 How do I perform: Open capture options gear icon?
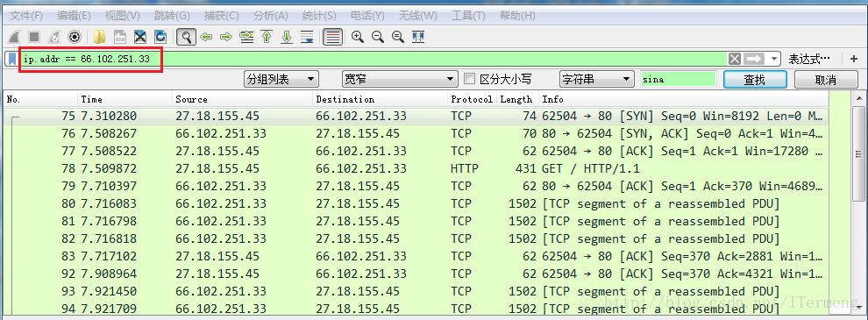coord(75,37)
